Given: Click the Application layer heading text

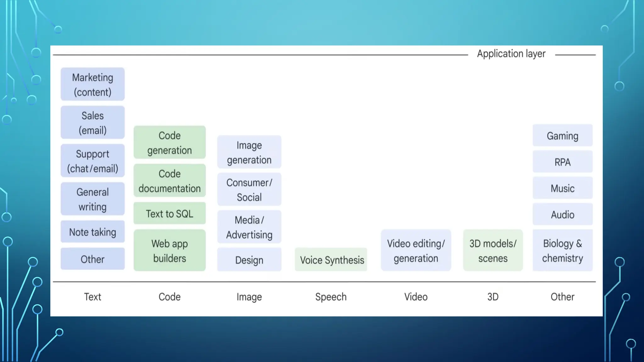Looking at the screenshot, I should pos(511,54).
